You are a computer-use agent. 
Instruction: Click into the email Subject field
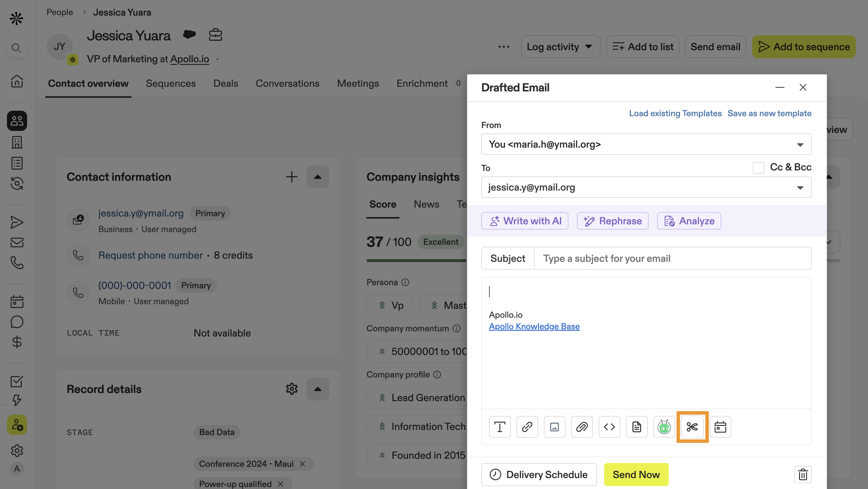click(x=672, y=258)
